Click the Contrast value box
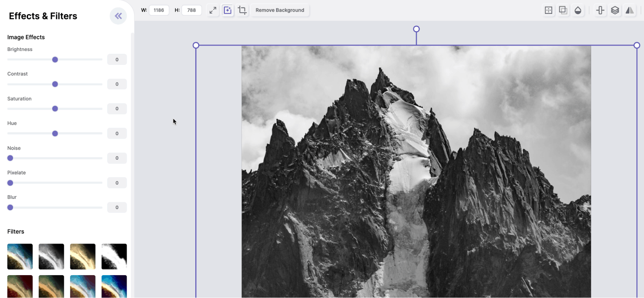Screen dimensions: 644x298 click(117, 84)
